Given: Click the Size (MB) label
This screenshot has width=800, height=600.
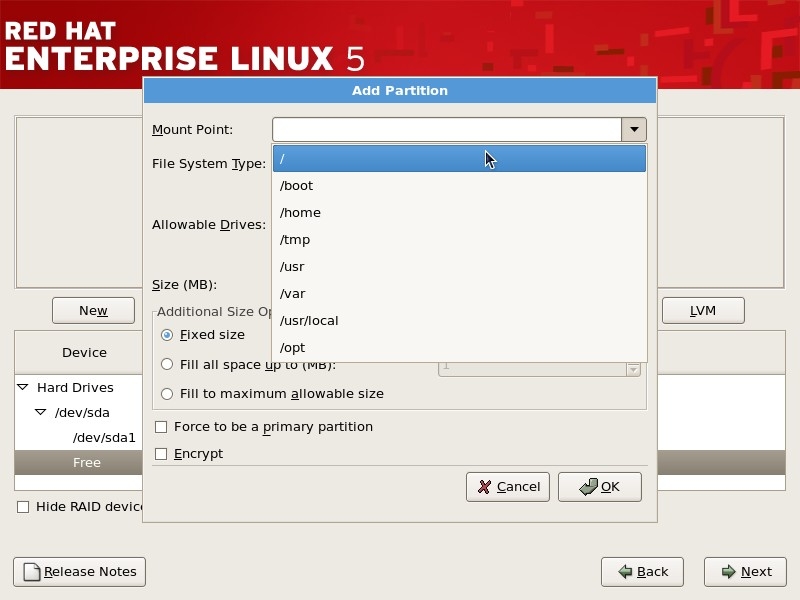Looking at the screenshot, I should [x=185, y=285].
